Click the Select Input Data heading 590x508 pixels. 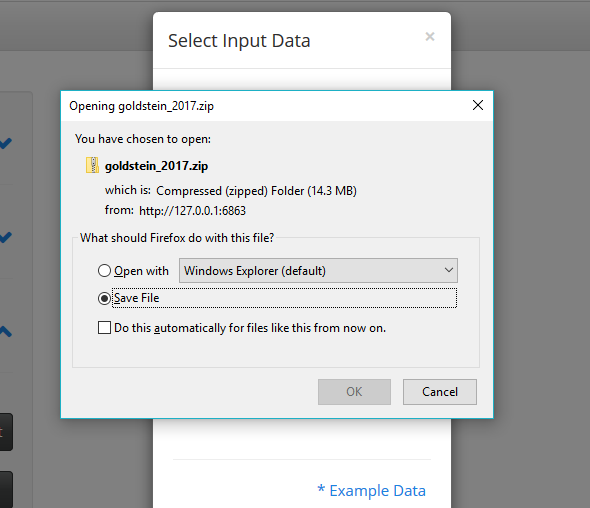[239, 41]
